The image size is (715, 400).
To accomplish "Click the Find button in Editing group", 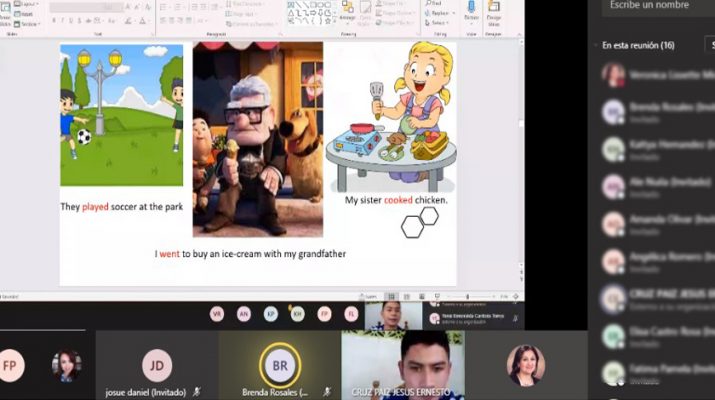I will pos(436,3).
